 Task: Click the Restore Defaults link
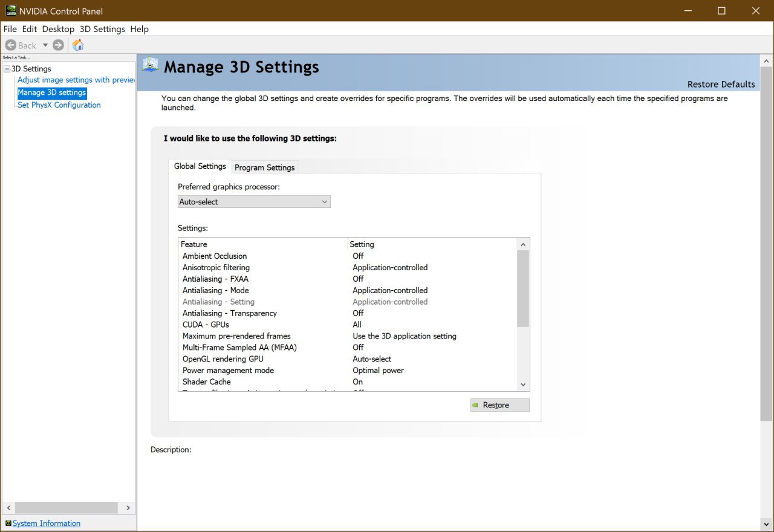721,84
